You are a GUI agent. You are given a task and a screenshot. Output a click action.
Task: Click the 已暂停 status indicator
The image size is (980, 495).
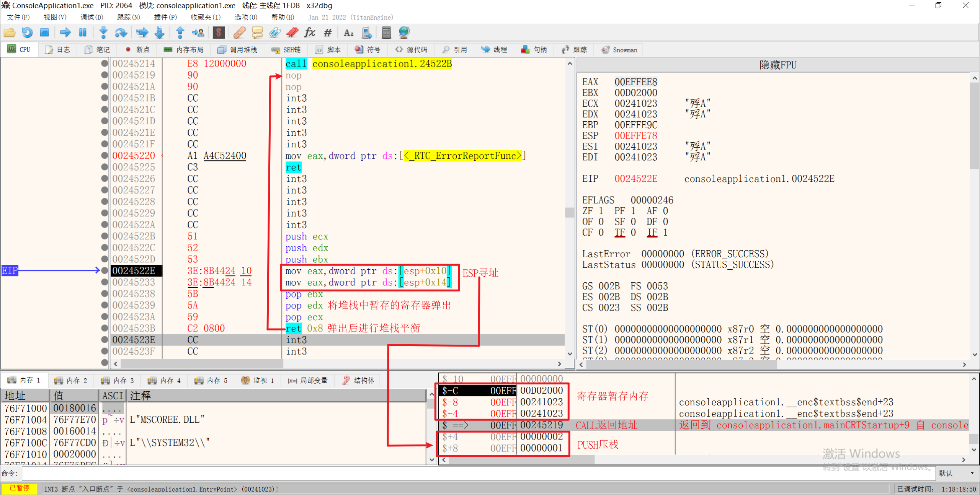click(20, 488)
